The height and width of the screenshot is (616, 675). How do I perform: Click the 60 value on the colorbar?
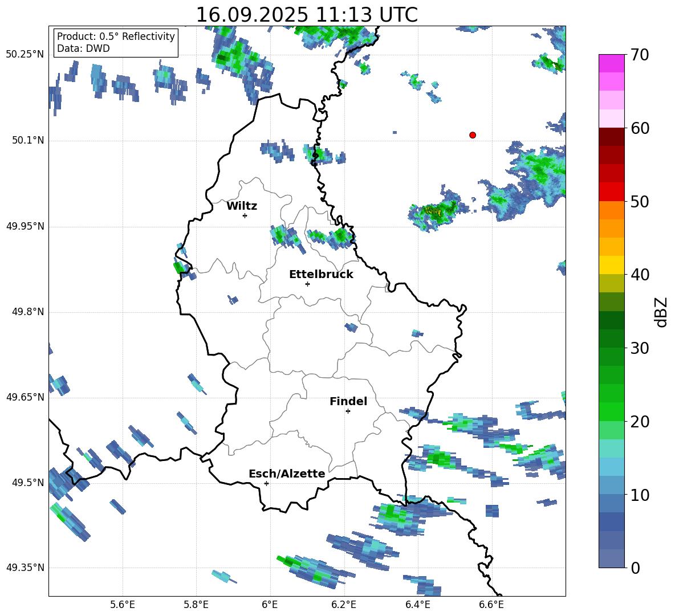(x=640, y=128)
